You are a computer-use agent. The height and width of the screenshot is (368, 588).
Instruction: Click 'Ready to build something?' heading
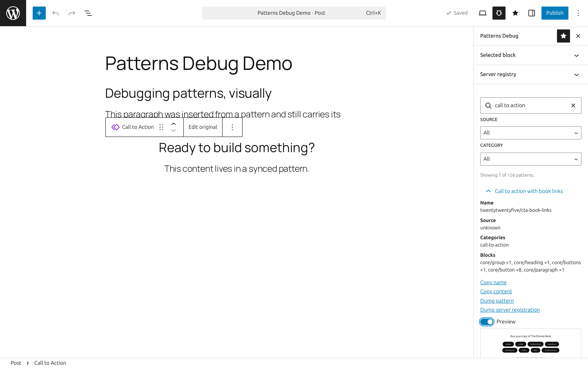coord(237,147)
